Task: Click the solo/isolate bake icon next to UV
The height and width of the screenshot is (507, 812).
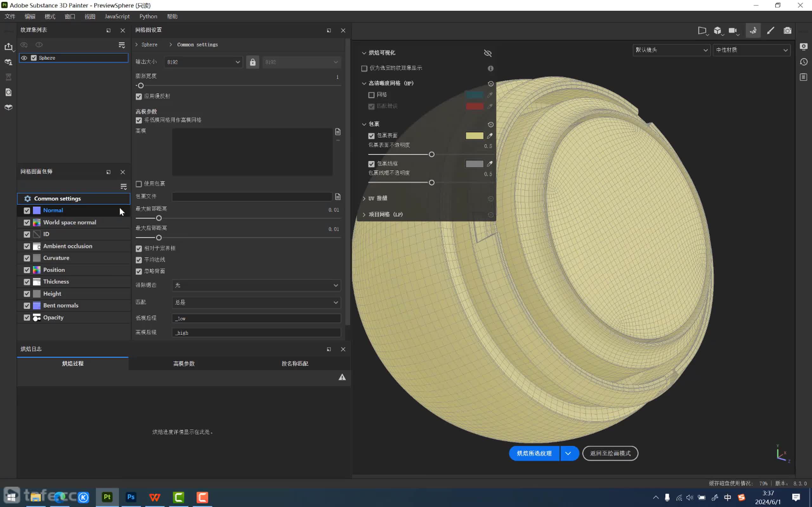Action: click(490, 198)
